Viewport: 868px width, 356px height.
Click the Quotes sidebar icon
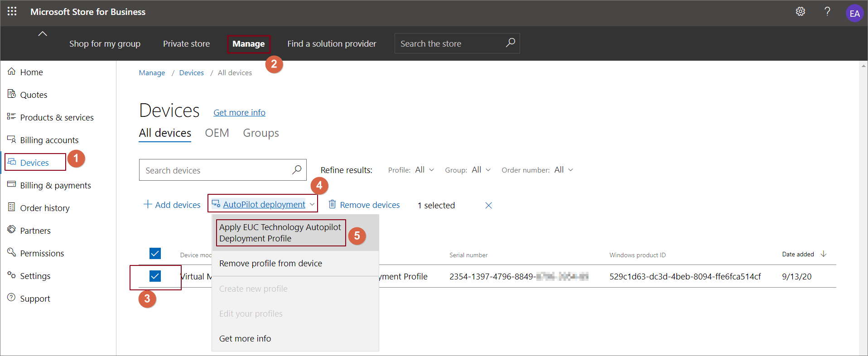pos(12,94)
